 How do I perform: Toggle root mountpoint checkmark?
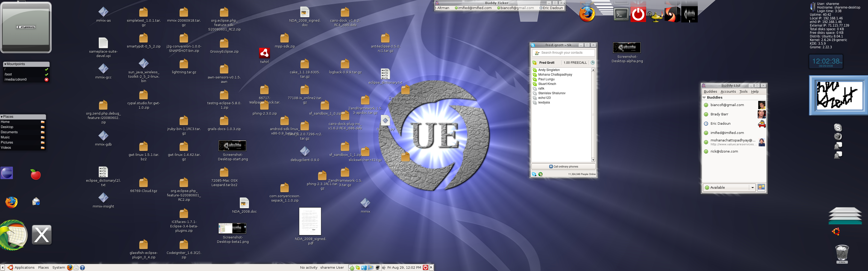tap(47, 69)
